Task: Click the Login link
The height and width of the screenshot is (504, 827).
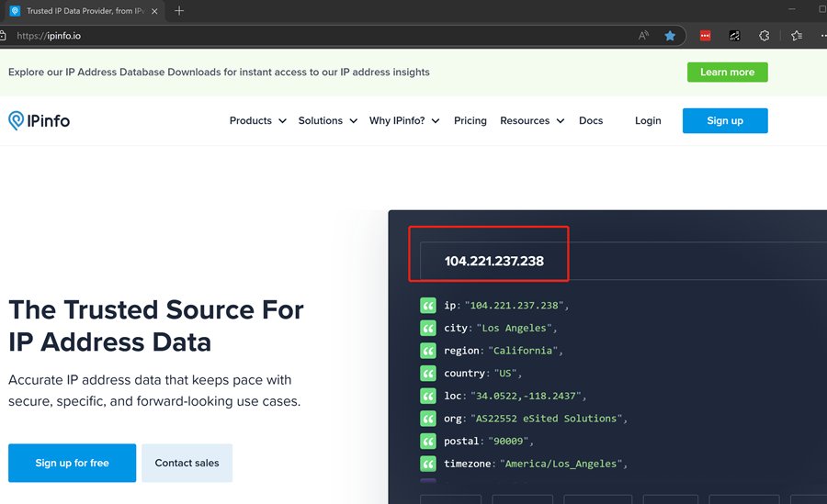Action: (648, 121)
